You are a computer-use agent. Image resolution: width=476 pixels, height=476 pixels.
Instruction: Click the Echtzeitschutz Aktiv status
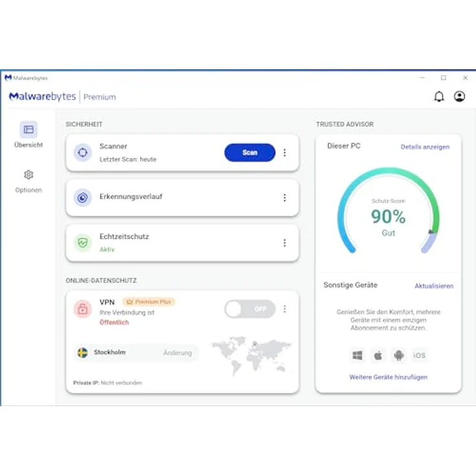(107, 249)
